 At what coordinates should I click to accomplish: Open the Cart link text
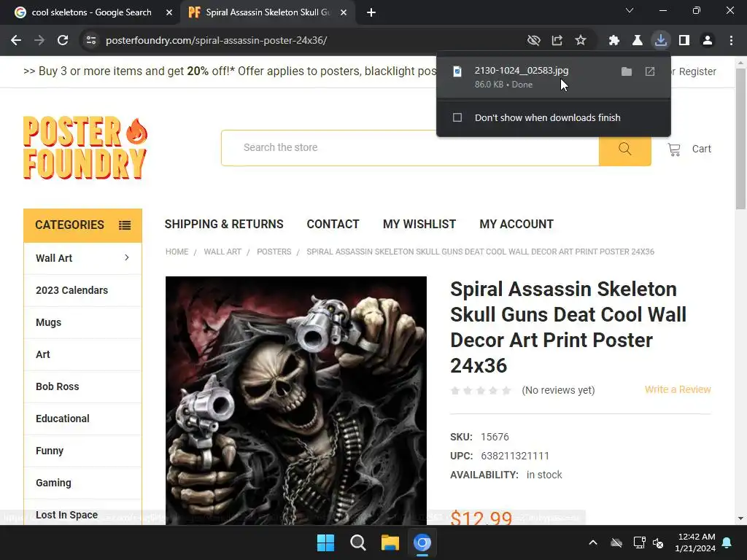[x=701, y=149]
